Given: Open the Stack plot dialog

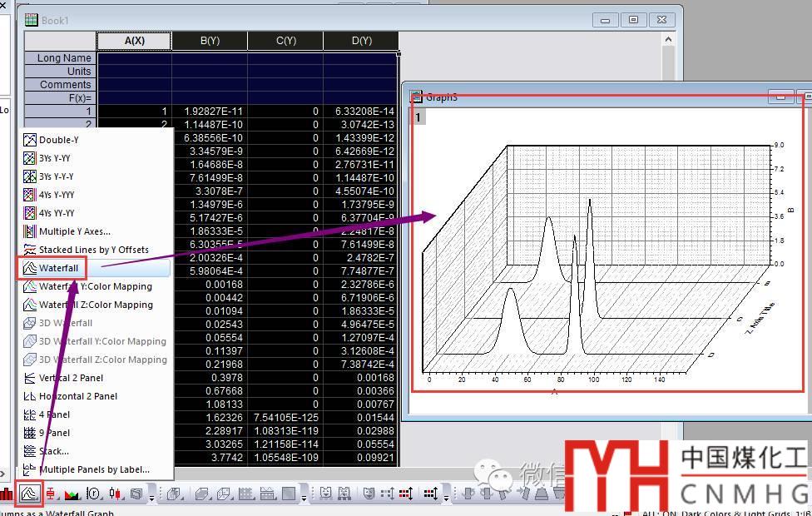Looking at the screenshot, I should 53,451.
